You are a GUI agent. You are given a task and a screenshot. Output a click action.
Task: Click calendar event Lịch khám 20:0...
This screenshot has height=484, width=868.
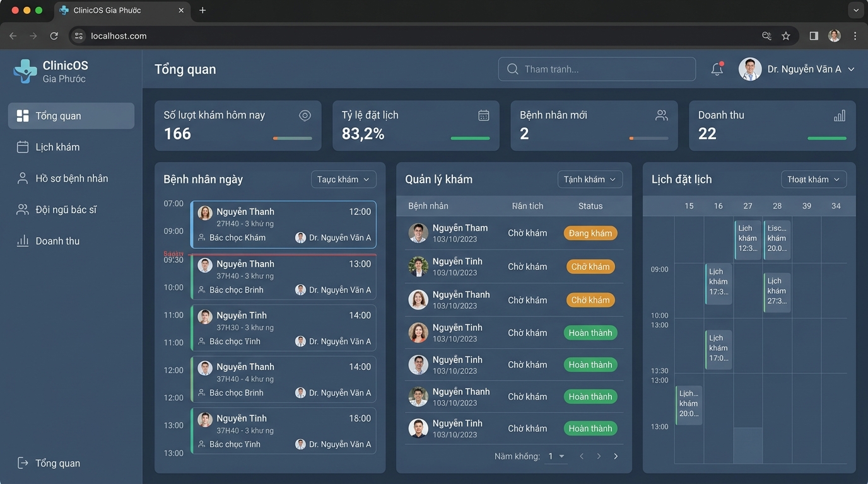tap(689, 405)
